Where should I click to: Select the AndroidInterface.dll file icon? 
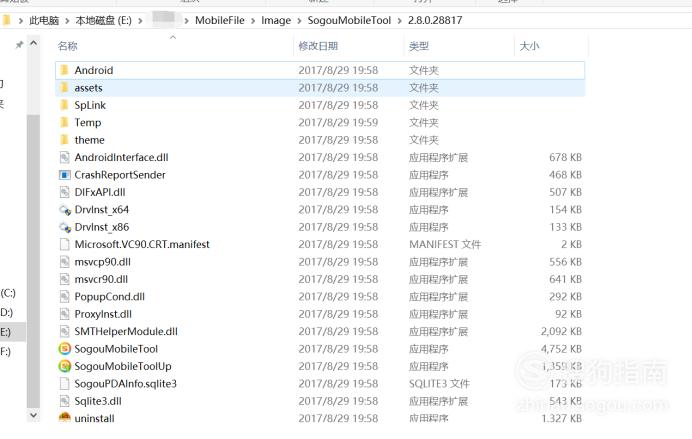[x=64, y=157]
